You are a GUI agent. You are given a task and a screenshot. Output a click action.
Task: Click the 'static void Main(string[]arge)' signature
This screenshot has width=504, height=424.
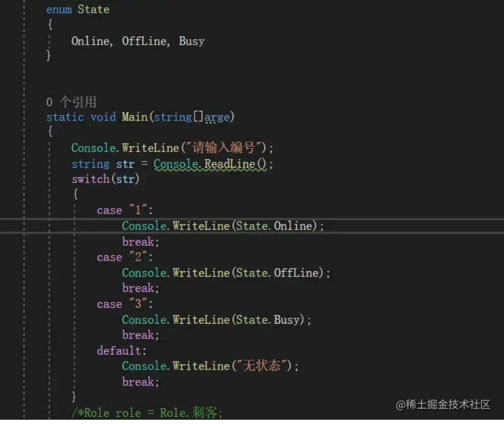point(140,117)
